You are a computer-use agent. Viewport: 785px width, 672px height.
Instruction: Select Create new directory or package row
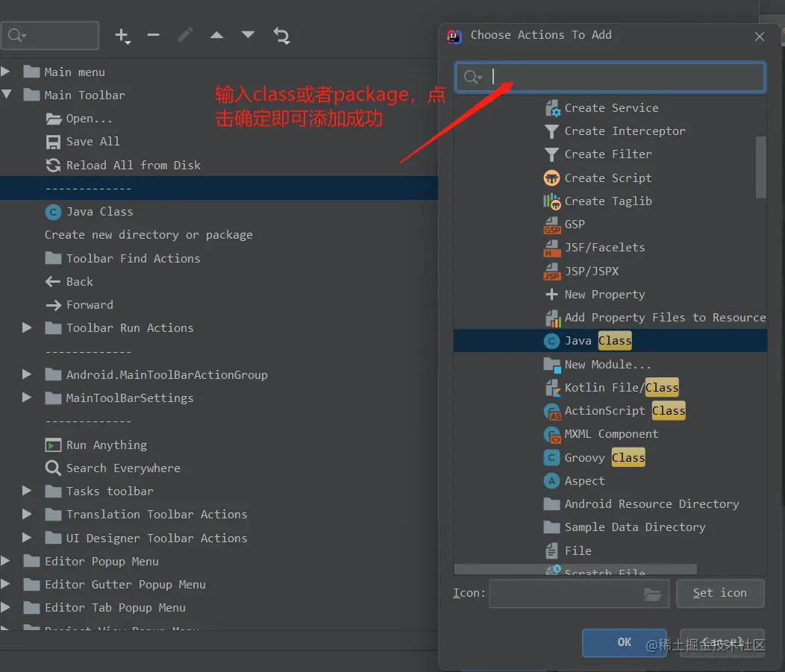(148, 235)
